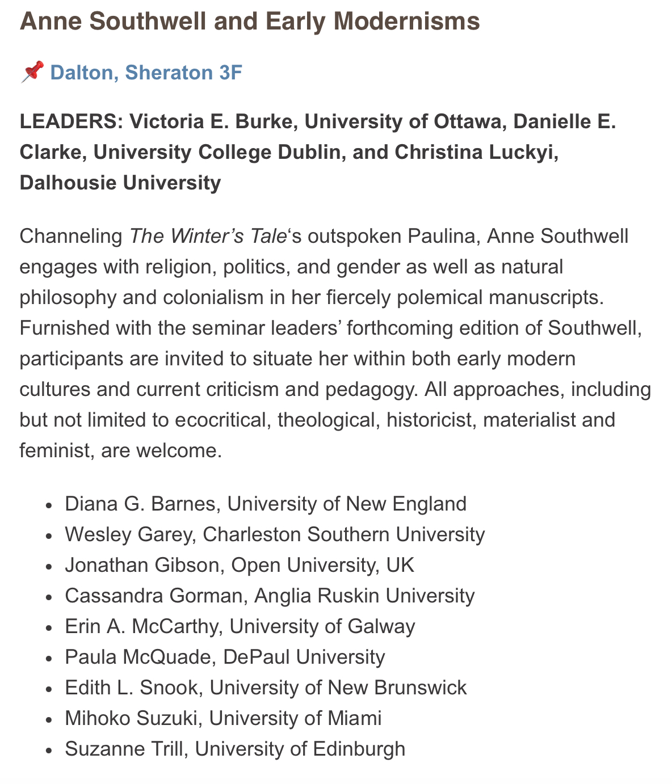The image size is (672, 784).
Task: Click Dalhousie University in the leaders line
Action: [x=120, y=183]
